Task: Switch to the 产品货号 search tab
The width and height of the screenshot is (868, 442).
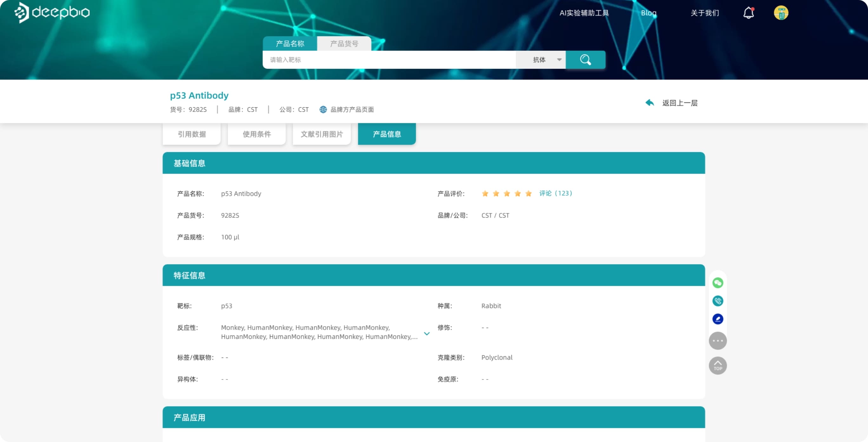Action: tap(344, 43)
